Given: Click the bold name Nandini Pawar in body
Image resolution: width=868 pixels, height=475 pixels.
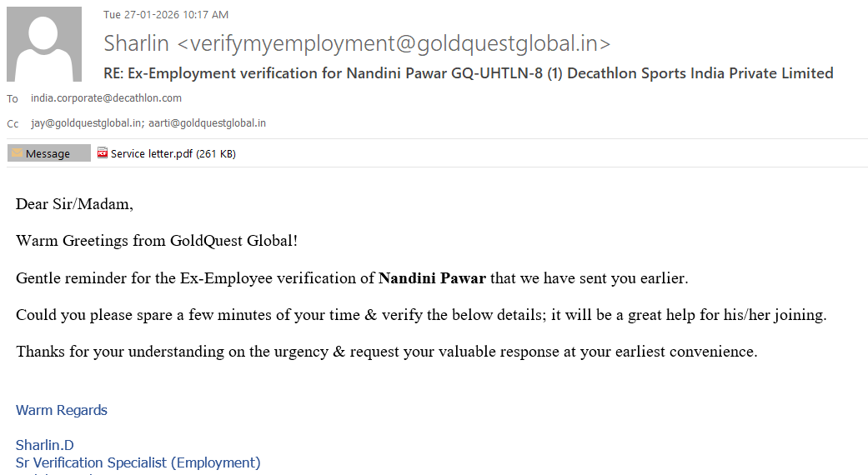Looking at the screenshot, I should [x=432, y=278].
